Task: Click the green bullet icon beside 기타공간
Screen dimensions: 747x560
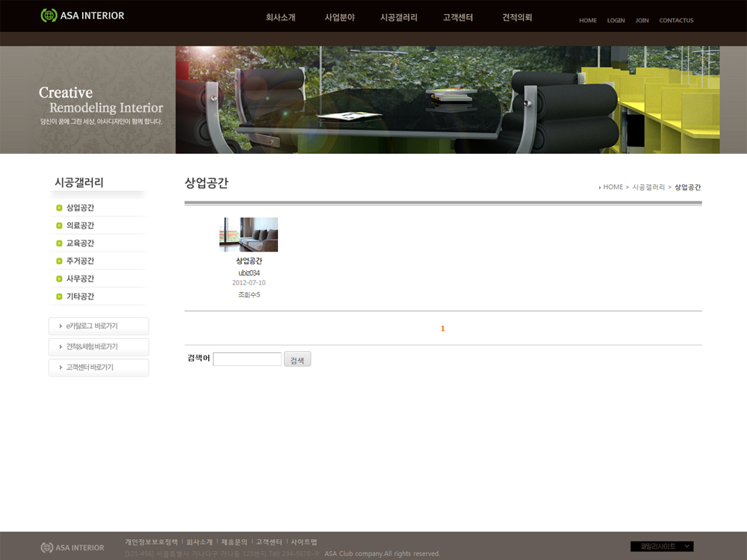Action: click(x=59, y=296)
